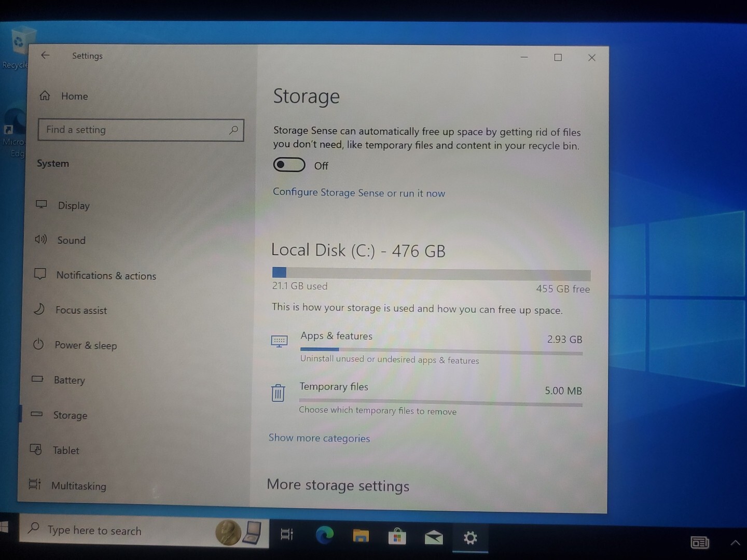Click the 'More storage settings' heading
Screen dimensions: 747x560
[338, 485]
